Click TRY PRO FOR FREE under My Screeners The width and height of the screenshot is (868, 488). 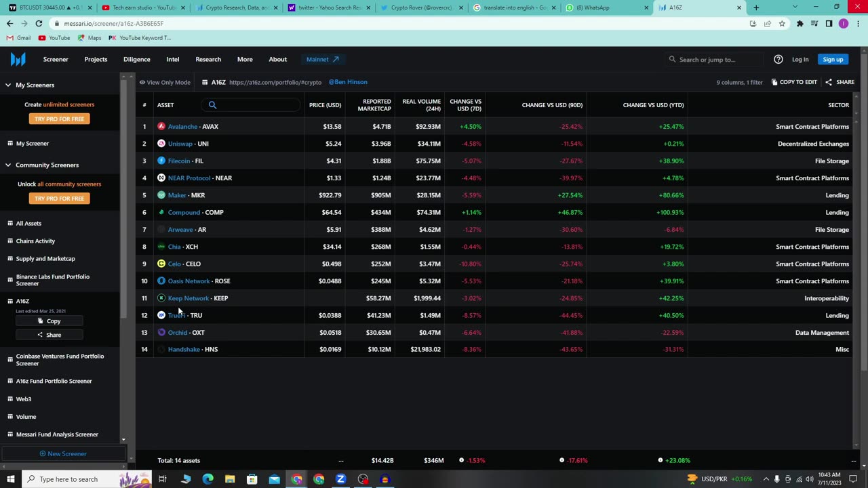(x=59, y=119)
